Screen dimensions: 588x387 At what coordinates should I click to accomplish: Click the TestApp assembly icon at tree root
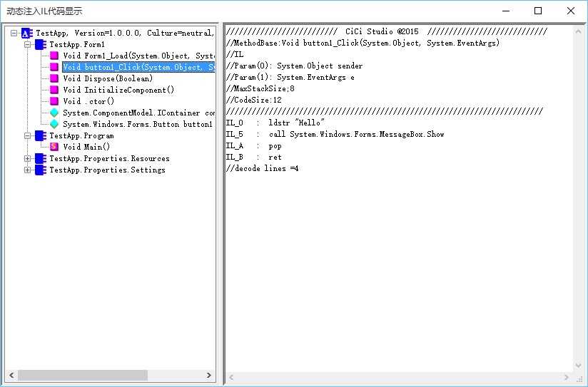pos(27,33)
